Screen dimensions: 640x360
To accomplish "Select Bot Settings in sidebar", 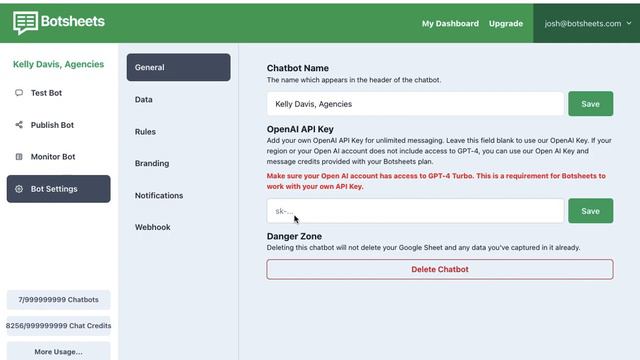I will tap(58, 189).
